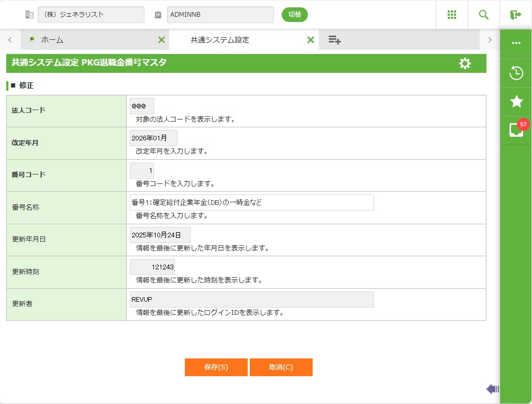Viewport: 532px width, 404px height.
Task: Open the settings gear in page header
Action: [464, 63]
